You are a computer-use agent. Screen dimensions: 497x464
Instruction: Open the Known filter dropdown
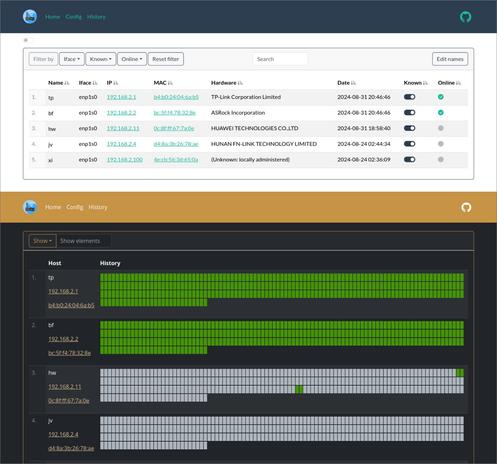pyautogui.click(x=101, y=59)
